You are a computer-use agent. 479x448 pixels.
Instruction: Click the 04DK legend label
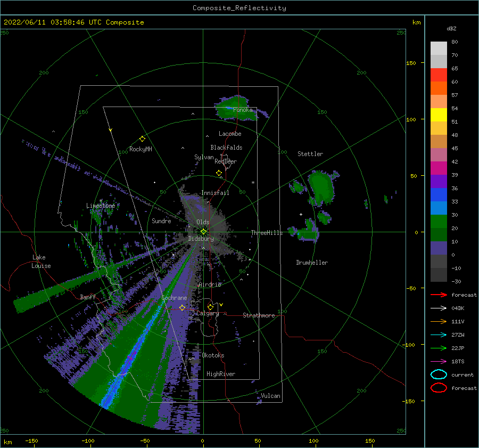[x=458, y=308]
